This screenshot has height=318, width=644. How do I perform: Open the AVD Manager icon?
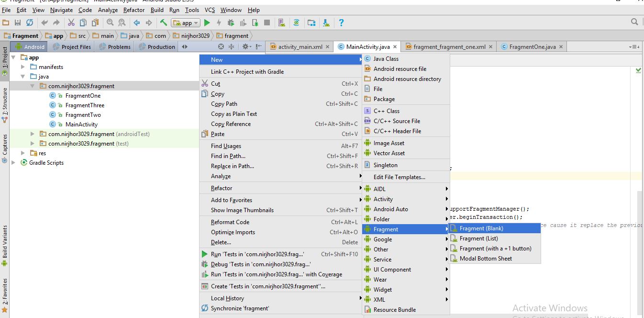coord(282,23)
